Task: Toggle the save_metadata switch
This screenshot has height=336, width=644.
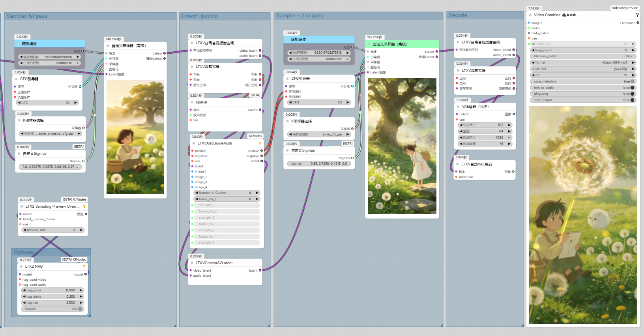Action: (x=583, y=81)
